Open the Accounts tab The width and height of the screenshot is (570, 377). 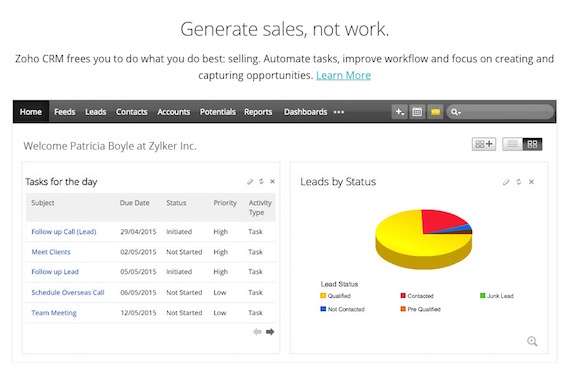pos(173,112)
